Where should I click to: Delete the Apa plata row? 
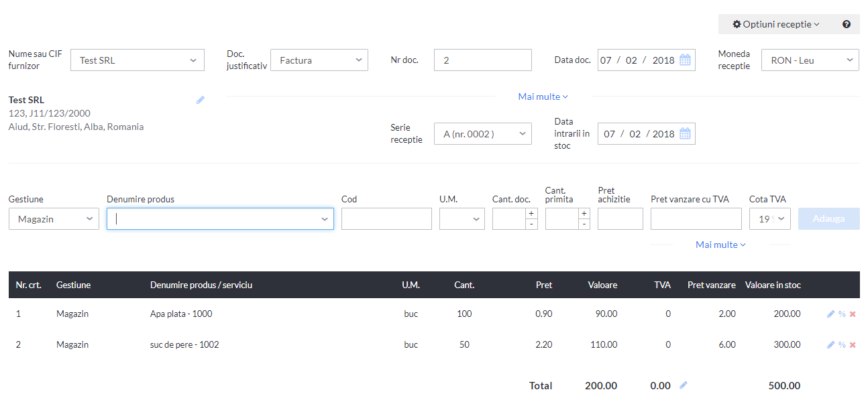click(853, 314)
